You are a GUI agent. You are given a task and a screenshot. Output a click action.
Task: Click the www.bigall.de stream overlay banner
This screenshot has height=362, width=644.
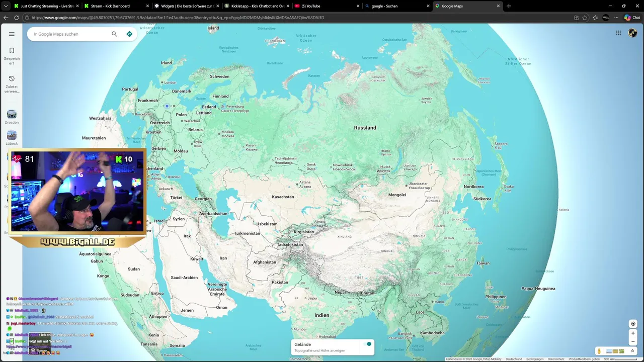click(x=77, y=242)
